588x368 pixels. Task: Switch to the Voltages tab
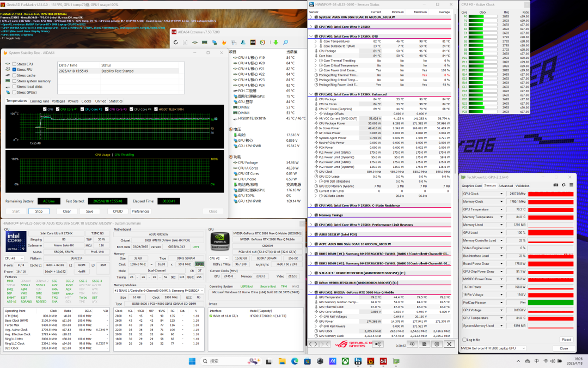58,101
